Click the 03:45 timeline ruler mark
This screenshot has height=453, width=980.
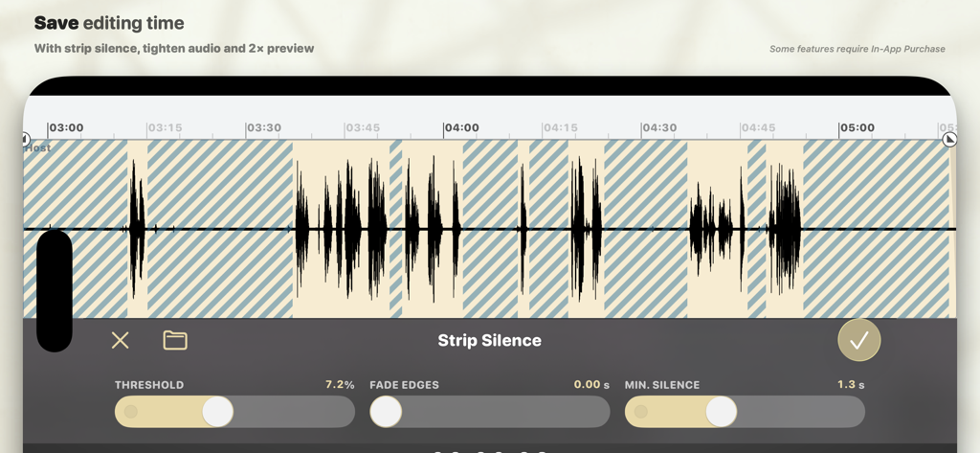(363, 127)
